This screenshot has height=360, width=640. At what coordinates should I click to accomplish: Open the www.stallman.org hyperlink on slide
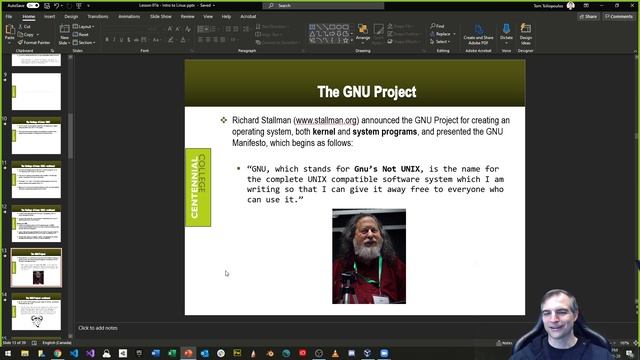pos(326,120)
